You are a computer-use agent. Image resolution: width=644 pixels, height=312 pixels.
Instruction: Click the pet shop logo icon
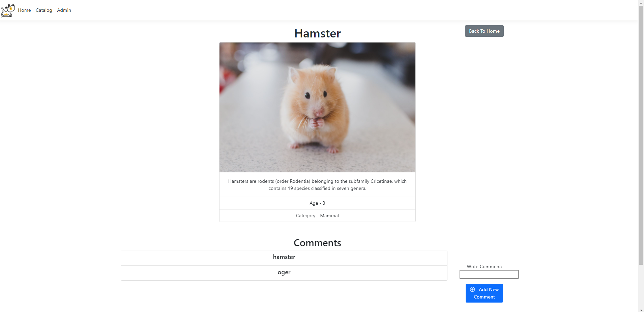8,10
